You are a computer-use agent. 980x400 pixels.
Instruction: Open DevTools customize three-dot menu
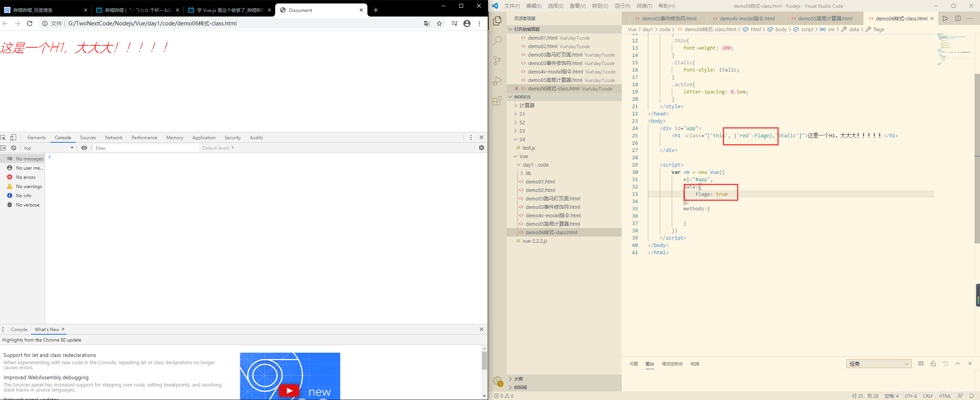(x=471, y=138)
